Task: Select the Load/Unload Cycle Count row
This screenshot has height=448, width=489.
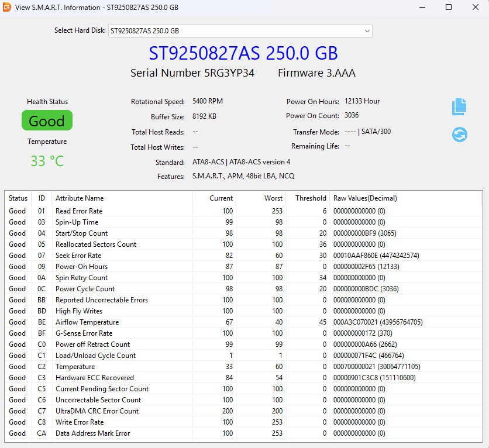Action: [243, 356]
